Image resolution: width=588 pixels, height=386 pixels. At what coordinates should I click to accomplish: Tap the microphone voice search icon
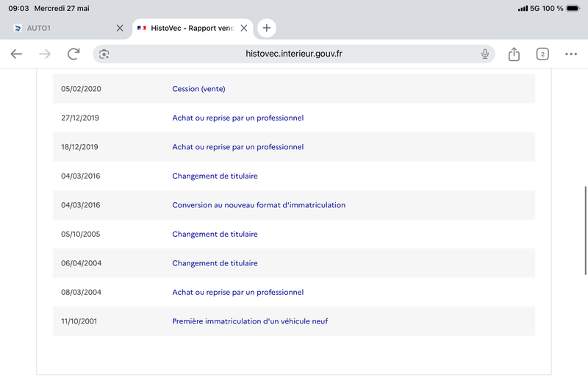click(485, 54)
